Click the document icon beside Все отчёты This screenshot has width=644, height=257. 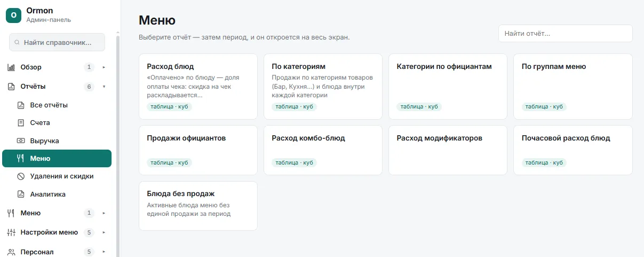pyautogui.click(x=21, y=105)
